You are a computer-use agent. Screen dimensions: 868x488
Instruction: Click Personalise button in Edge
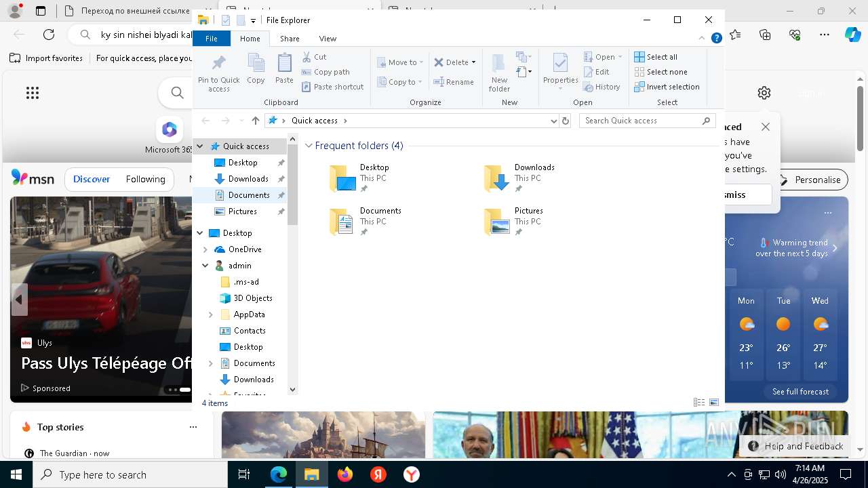point(810,180)
